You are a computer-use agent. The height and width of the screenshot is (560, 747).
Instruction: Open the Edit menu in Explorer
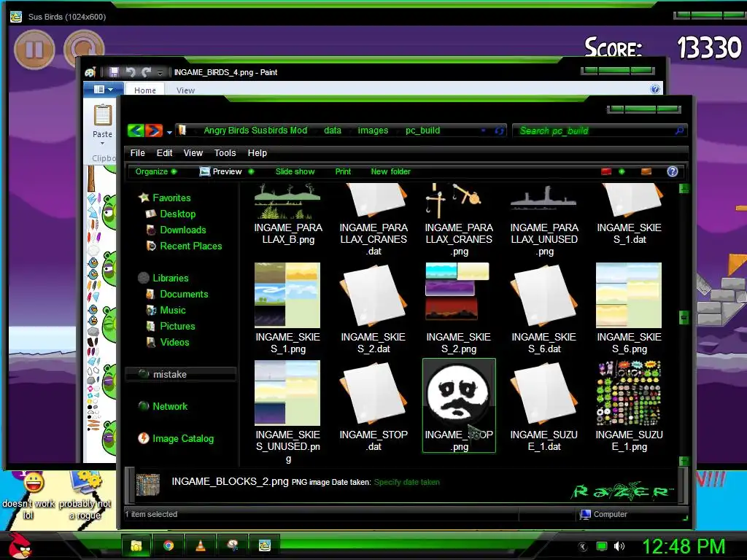click(164, 153)
